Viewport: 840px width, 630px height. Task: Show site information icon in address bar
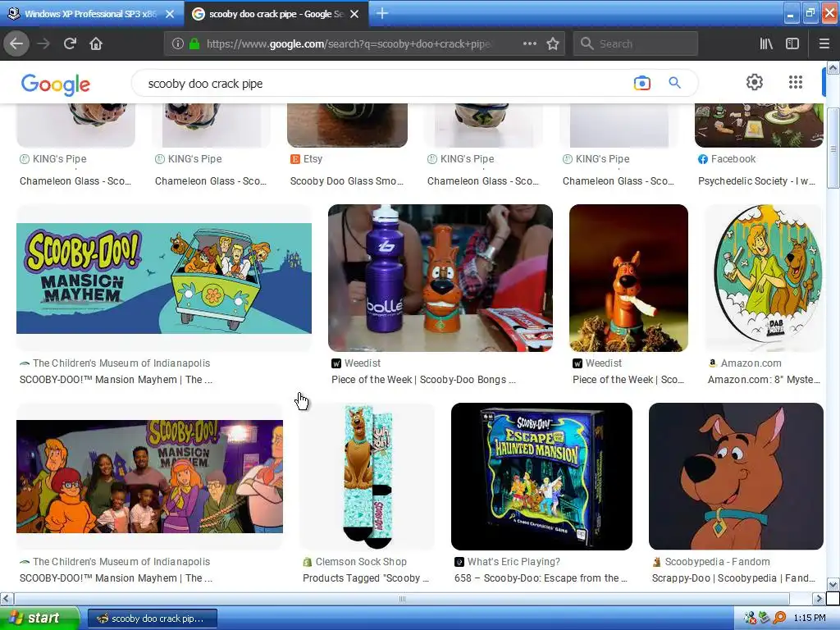click(177, 44)
